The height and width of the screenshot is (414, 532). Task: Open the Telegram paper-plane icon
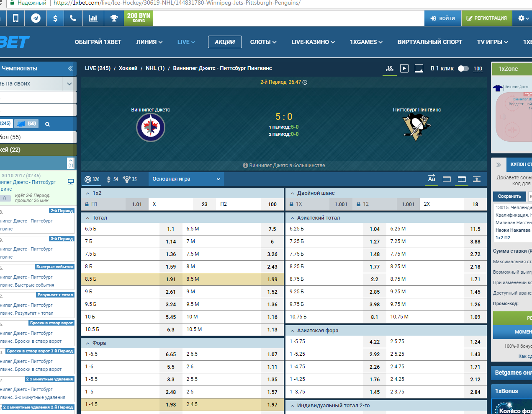[x=36, y=18]
